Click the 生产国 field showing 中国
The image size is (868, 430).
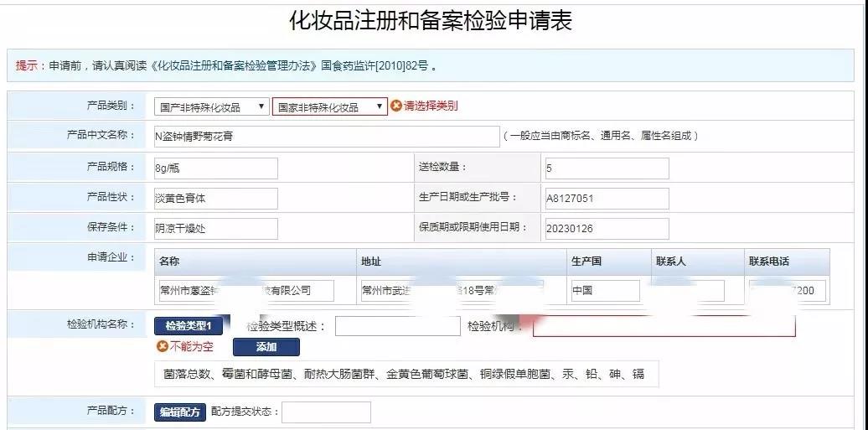point(605,290)
